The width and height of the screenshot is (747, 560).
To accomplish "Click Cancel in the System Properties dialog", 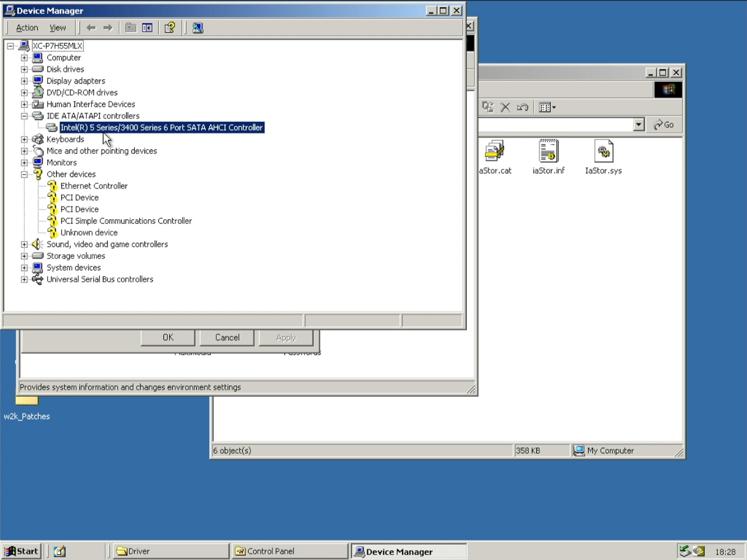I will click(x=227, y=338).
